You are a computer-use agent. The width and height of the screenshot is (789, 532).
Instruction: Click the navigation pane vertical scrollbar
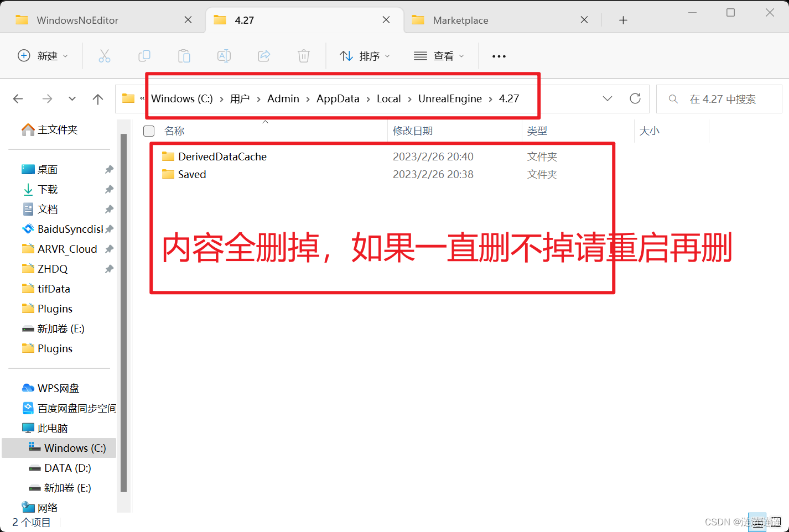click(124, 313)
